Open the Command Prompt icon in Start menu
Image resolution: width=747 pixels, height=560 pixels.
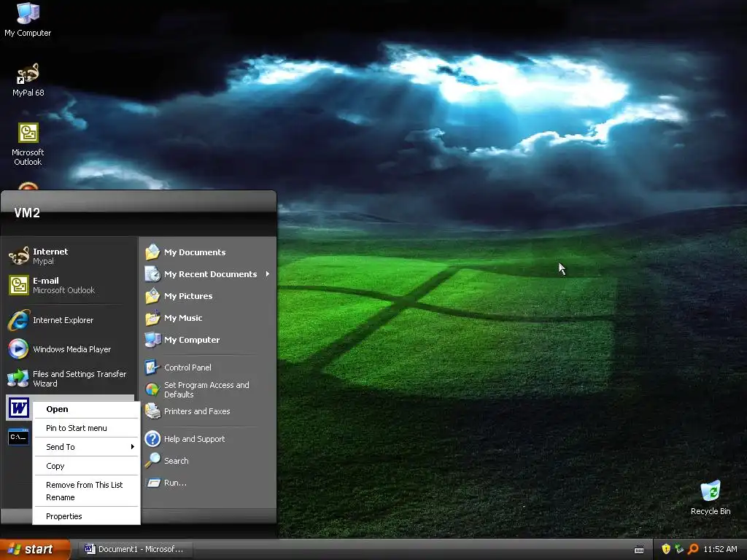(x=18, y=437)
